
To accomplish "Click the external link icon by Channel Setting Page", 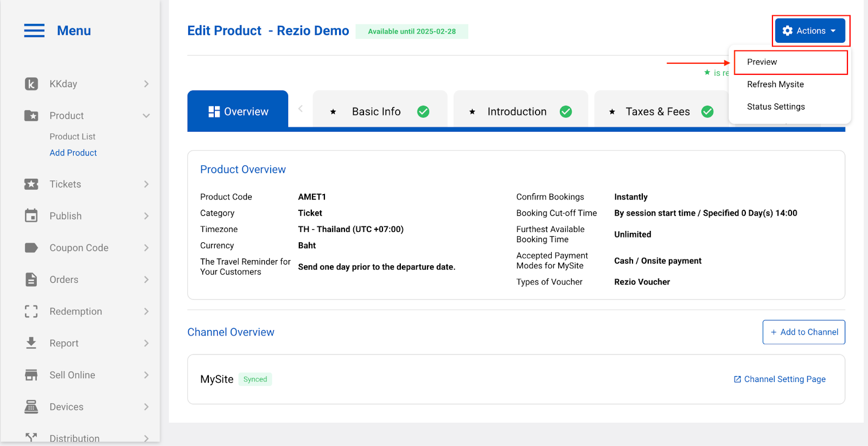I will [737, 379].
